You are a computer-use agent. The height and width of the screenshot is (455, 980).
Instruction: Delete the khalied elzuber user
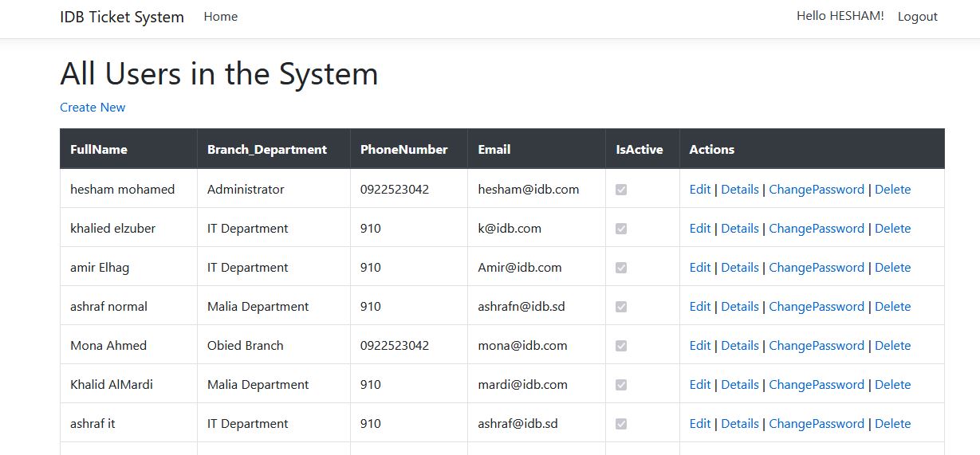click(893, 229)
